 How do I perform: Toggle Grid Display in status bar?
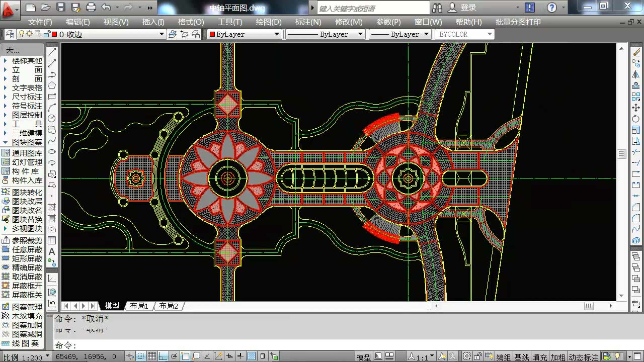151,356
